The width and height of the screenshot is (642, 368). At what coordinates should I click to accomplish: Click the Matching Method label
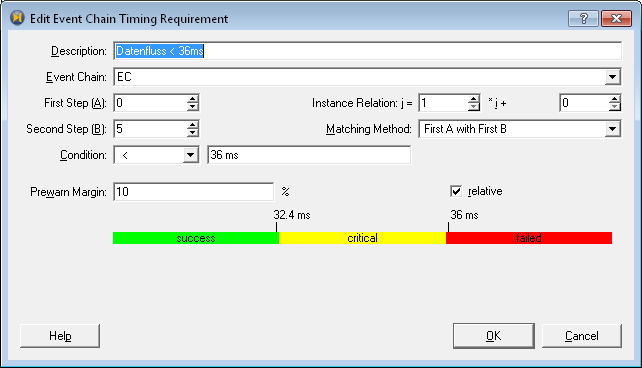click(x=368, y=129)
